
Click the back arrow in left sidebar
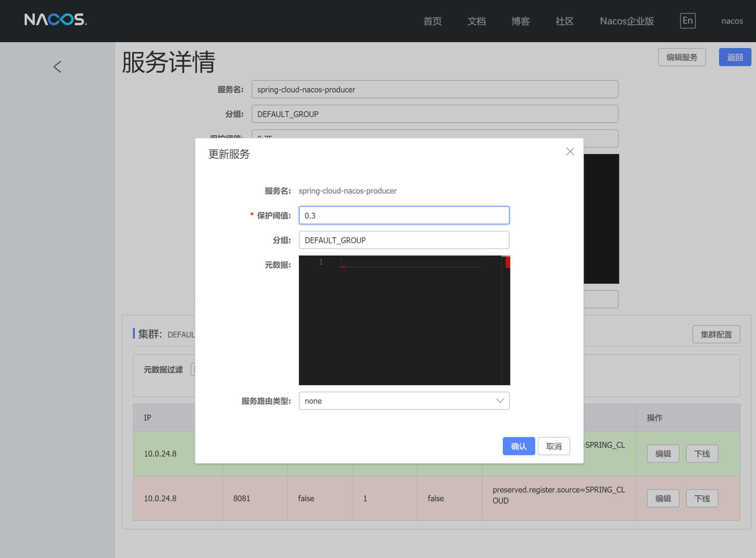click(x=57, y=67)
